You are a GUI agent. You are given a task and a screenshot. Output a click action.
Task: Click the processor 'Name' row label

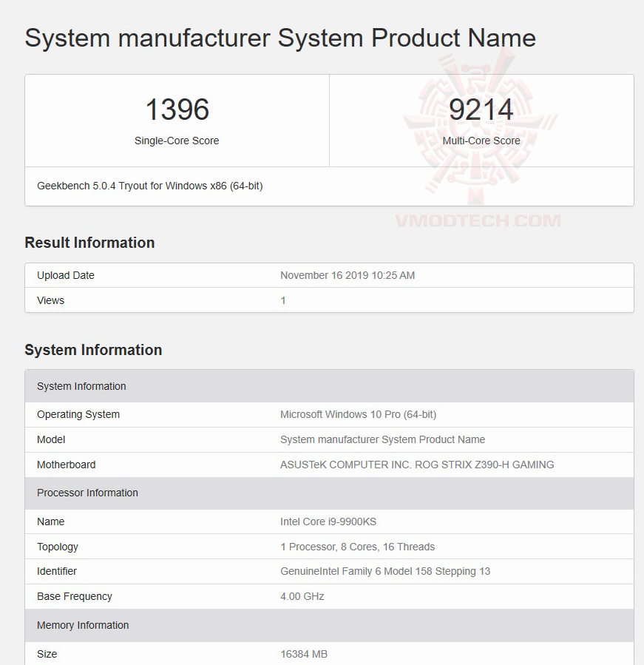pyautogui.click(x=50, y=521)
